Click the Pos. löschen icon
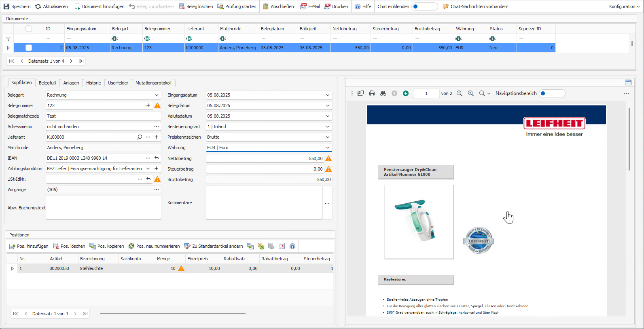Image resolution: width=644 pixels, height=329 pixels. 56,246
